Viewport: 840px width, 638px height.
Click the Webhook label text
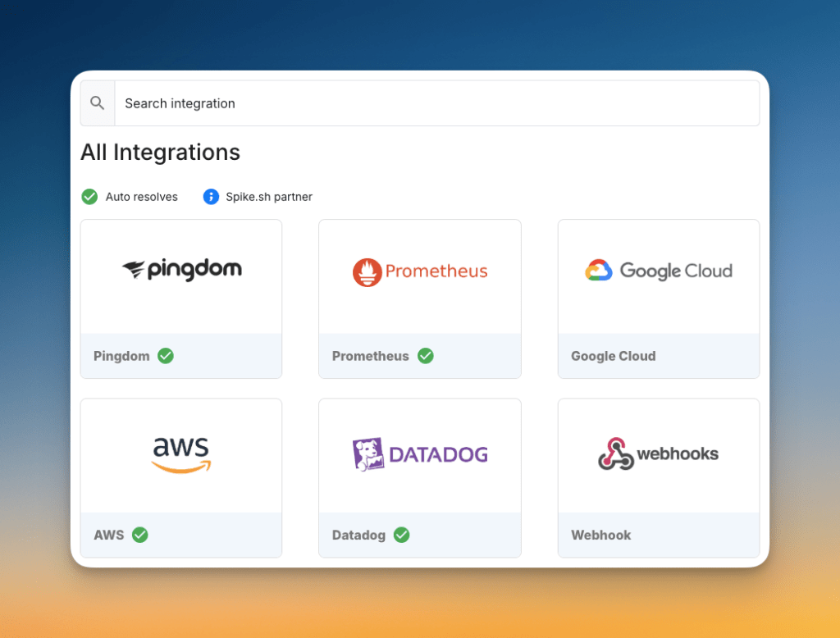(x=600, y=535)
